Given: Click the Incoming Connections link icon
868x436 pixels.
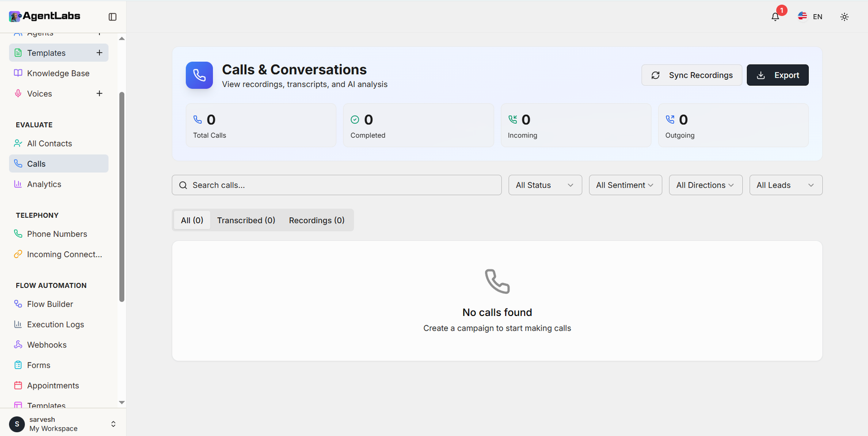Looking at the screenshot, I should click(18, 254).
